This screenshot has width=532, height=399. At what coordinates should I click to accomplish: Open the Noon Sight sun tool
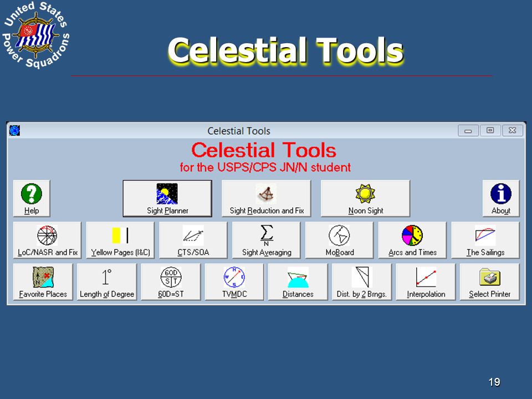point(365,198)
